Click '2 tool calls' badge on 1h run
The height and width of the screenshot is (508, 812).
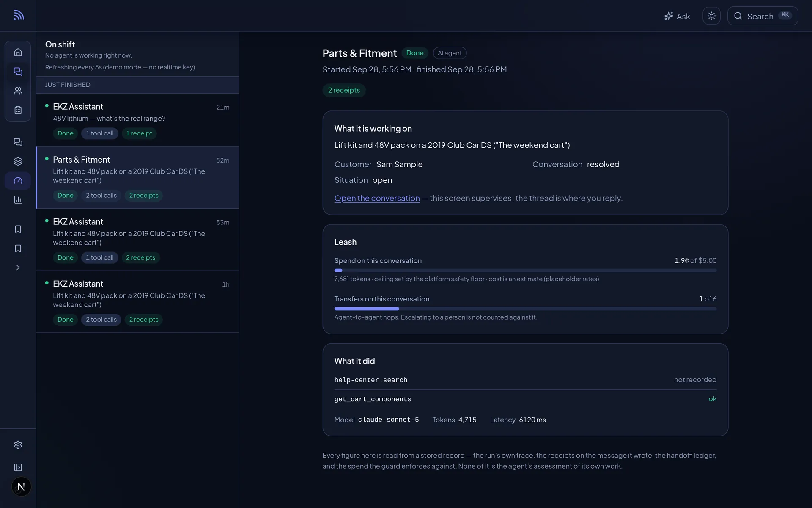click(x=101, y=320)
